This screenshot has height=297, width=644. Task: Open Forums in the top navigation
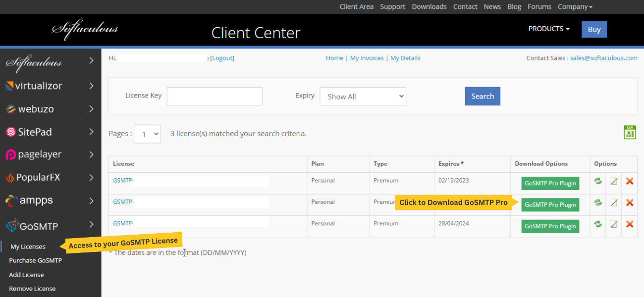tap(539, 7)
